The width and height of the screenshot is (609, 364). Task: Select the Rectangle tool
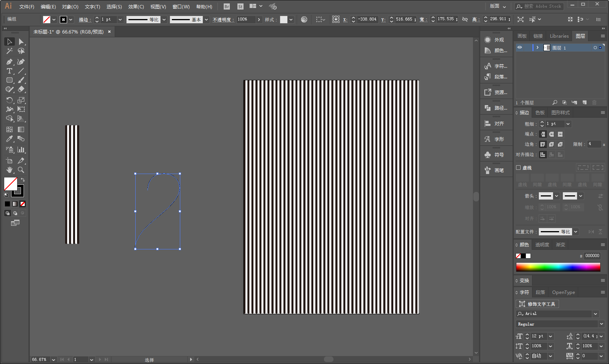click(10, 80)
